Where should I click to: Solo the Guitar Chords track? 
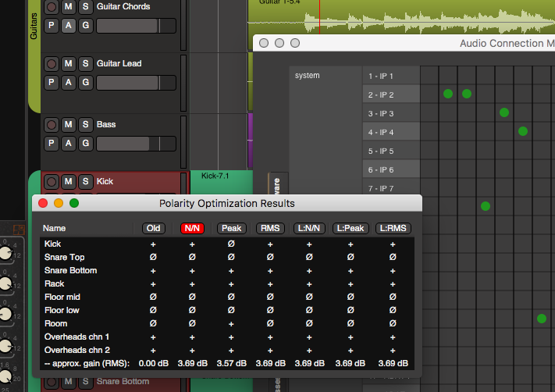tap(85, 7)
